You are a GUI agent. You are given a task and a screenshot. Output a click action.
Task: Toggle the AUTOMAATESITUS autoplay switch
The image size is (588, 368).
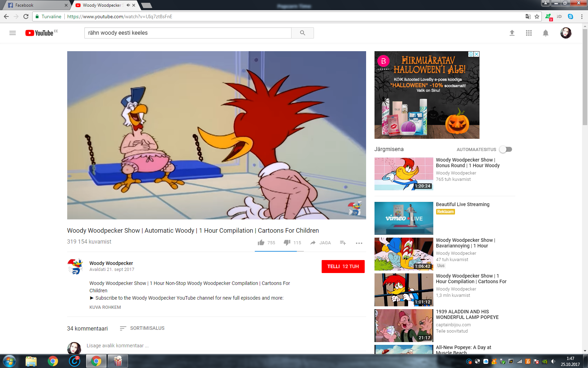tap(506, 149)
